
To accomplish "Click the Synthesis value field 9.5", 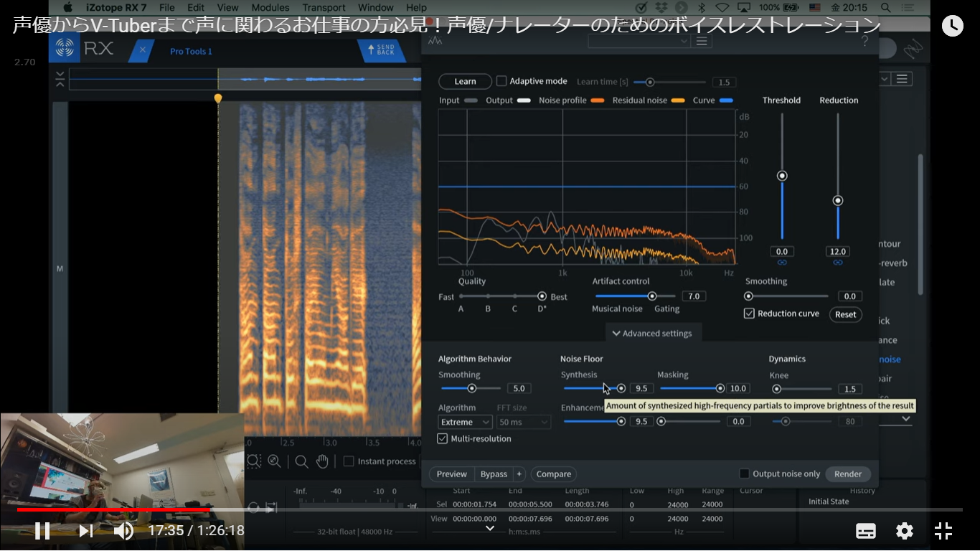I will (641, 388).
